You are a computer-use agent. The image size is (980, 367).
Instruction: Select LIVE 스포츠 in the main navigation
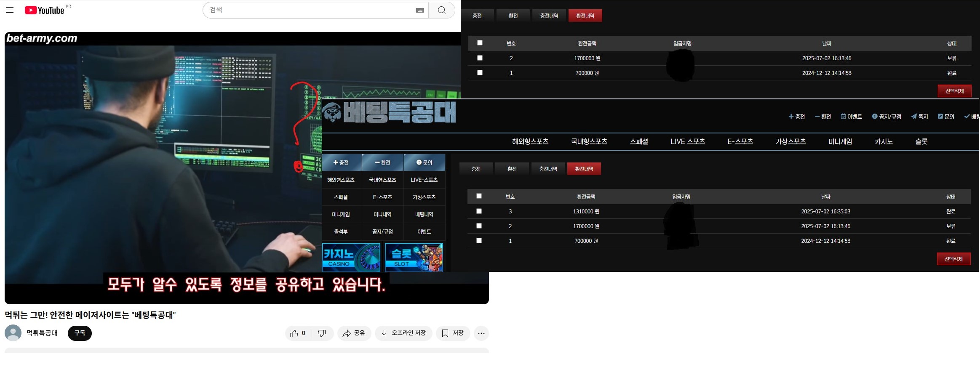pos(688,141)
